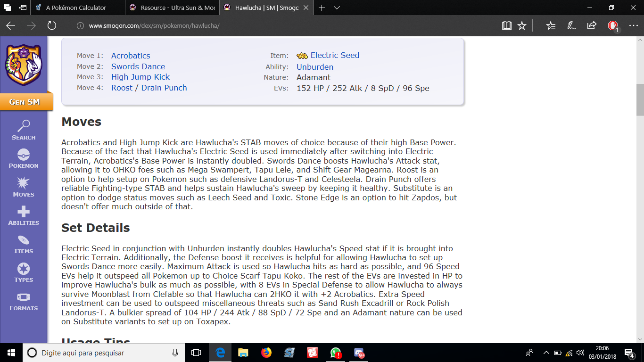Click the Cortana search box
The image size is (644, 362).
103,353
